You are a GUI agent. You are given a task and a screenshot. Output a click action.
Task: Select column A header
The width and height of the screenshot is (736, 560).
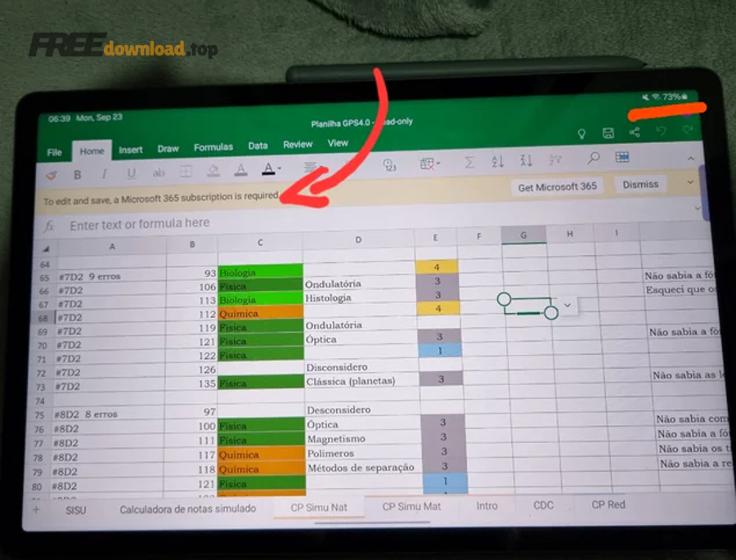(112, 247)
